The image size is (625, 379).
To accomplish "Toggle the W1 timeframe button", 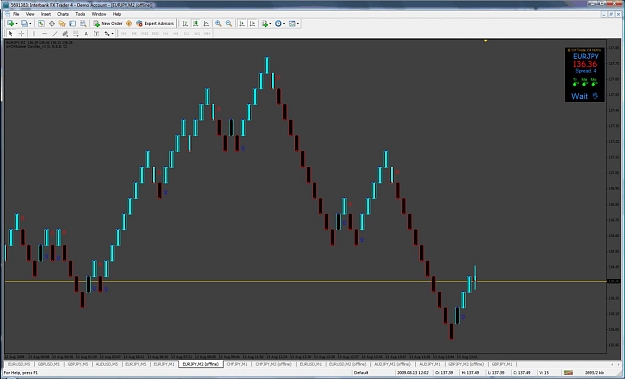I will coord(197,33).
